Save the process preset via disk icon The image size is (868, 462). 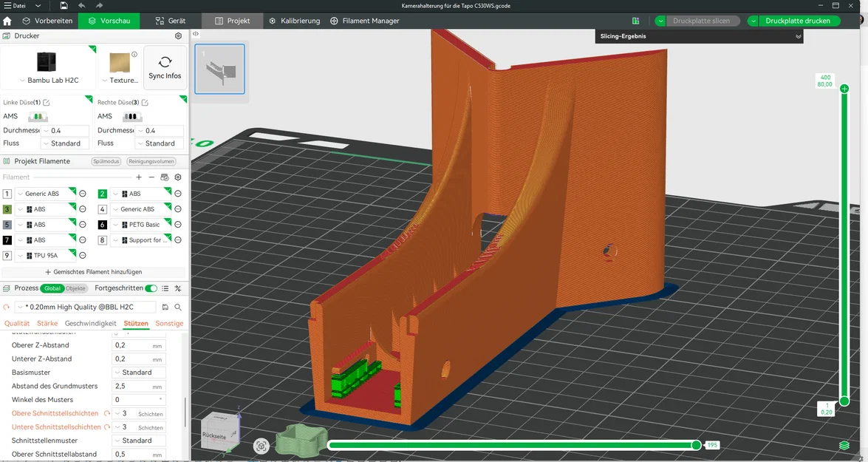[x=165, y=307]
